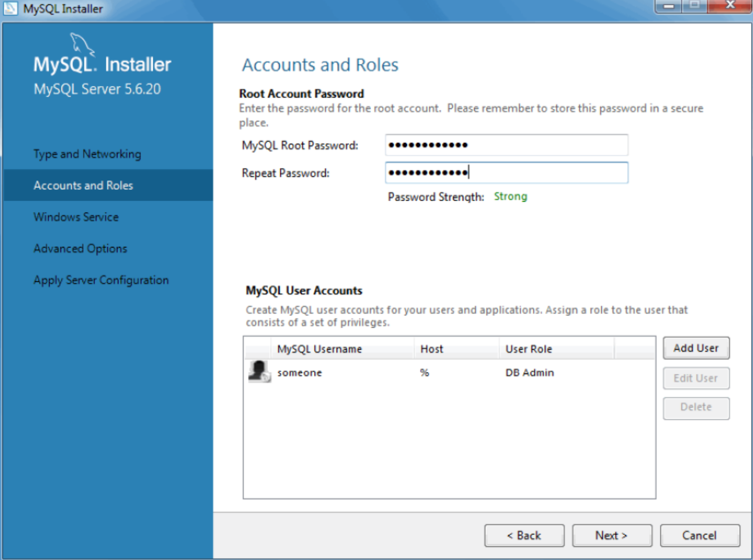Click the highlighted Accounts and Roles step
The width and height of the screenshot is (753, 560).
point(83,185)
